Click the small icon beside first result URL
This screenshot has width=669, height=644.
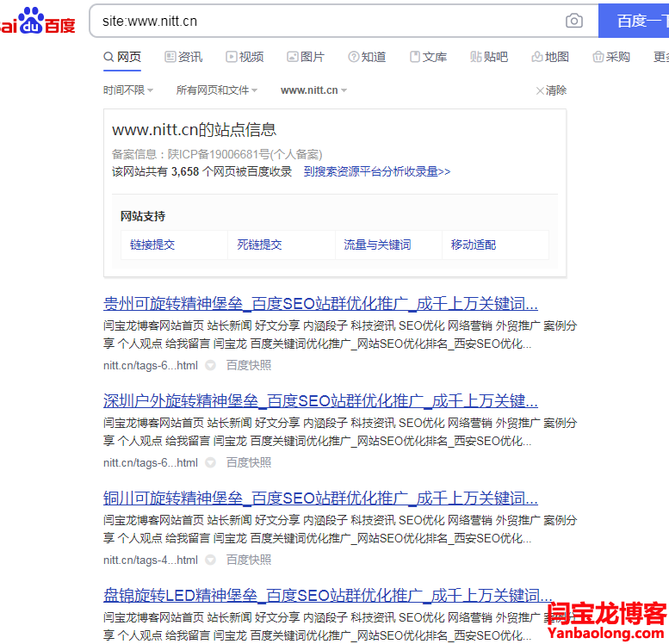point(208,365)
